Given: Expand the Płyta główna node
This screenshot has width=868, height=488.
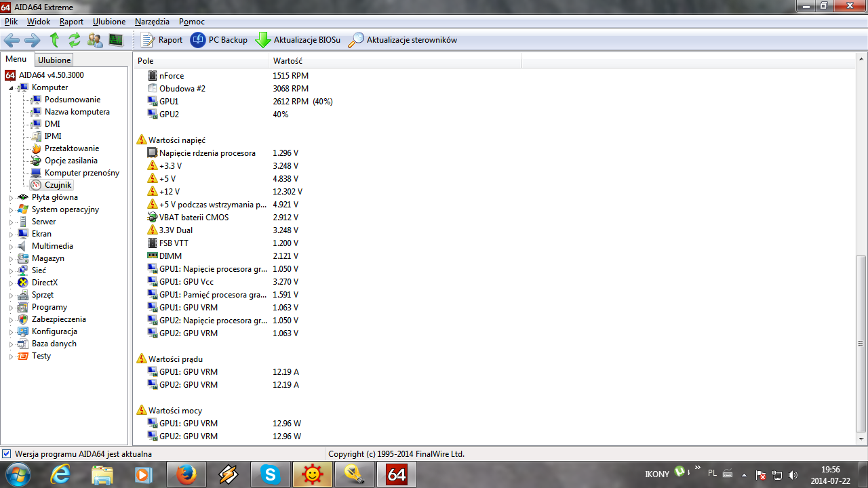Looking at the screenshot, I should [11, 198].
